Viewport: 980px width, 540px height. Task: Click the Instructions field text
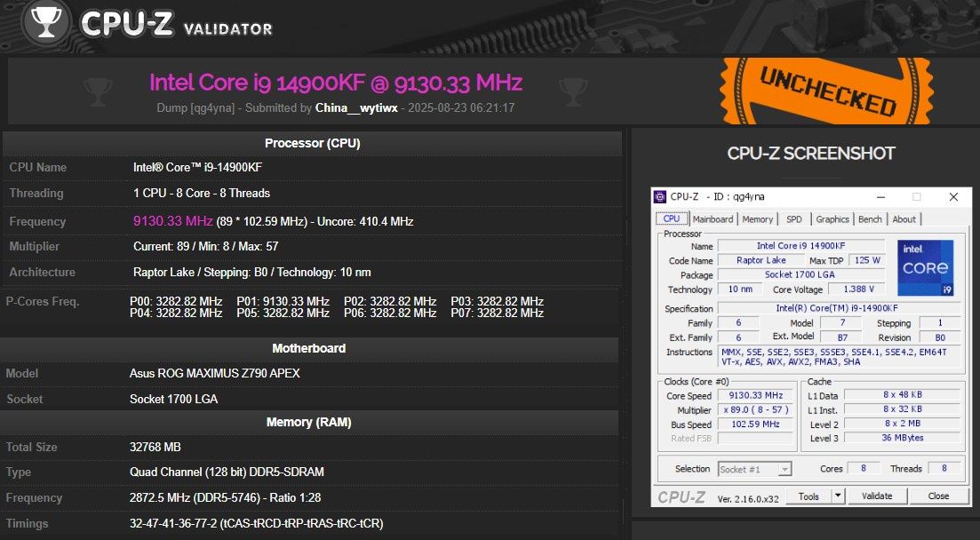[839, 357]
